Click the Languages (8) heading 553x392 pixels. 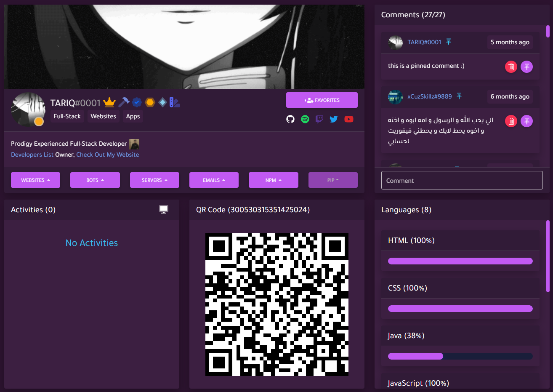coord(406,210)
